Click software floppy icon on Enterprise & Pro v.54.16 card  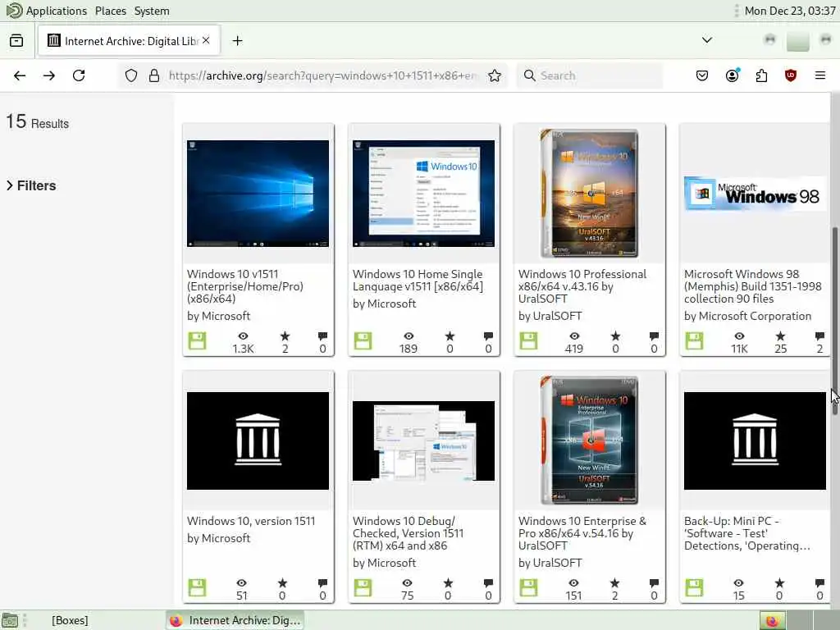(x=528, y=587)
